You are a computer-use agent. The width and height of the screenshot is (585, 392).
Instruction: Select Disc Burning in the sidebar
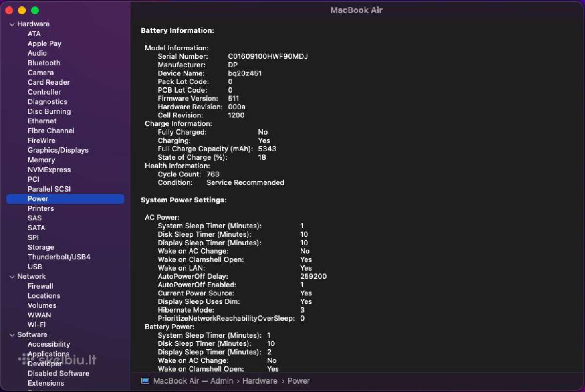tap(49, 112)
